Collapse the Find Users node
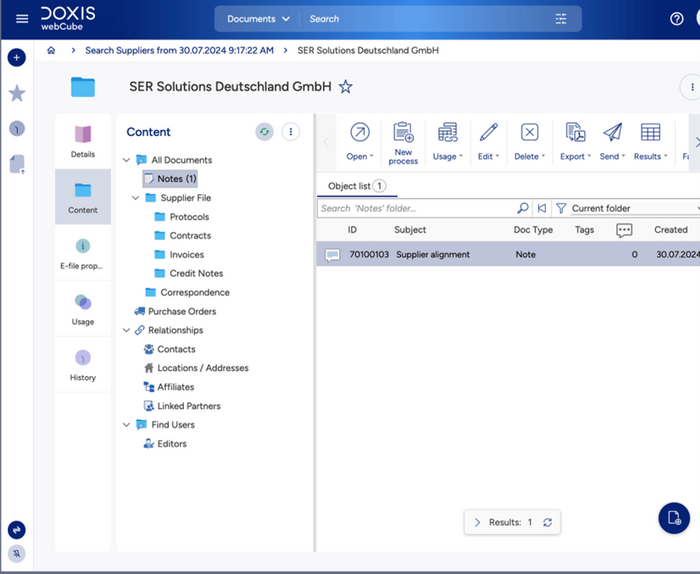 pos(126,424)
